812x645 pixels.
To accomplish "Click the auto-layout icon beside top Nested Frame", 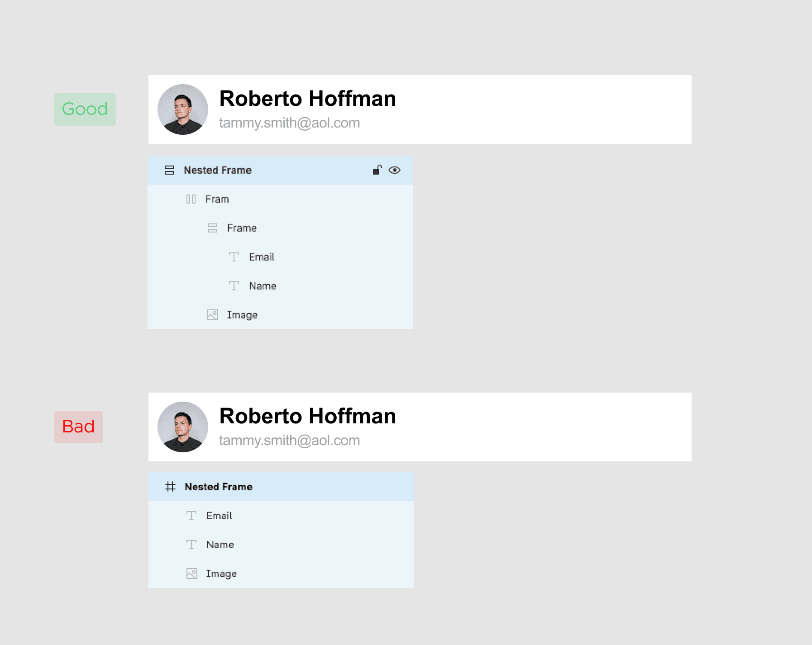I will [169, 170].
